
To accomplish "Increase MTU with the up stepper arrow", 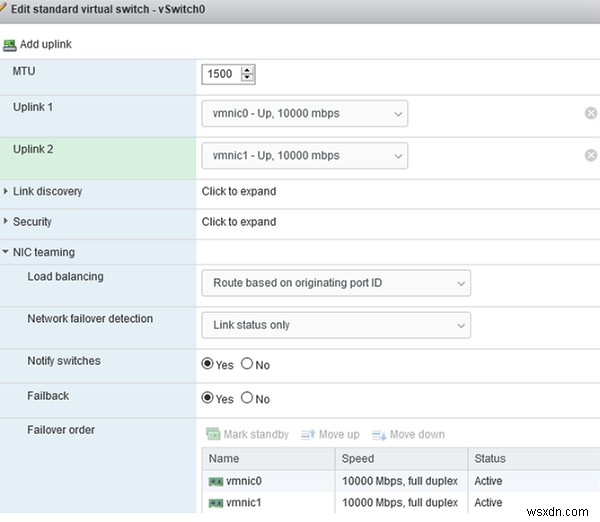I will (x=247, y=70).
